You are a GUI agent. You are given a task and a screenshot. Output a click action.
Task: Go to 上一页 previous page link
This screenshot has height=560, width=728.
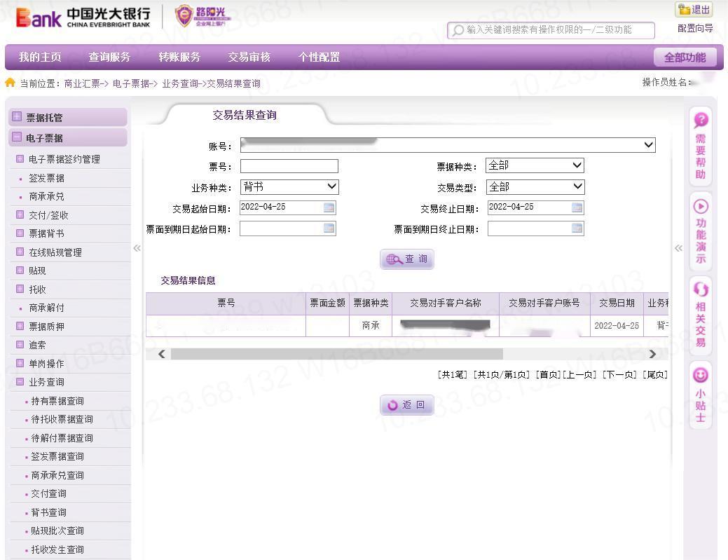point(579,374)
